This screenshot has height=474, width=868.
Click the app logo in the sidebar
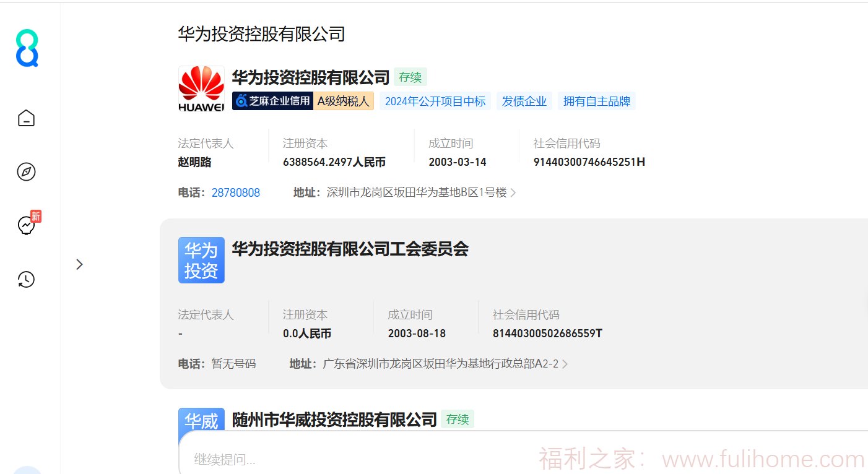point(27,48)
